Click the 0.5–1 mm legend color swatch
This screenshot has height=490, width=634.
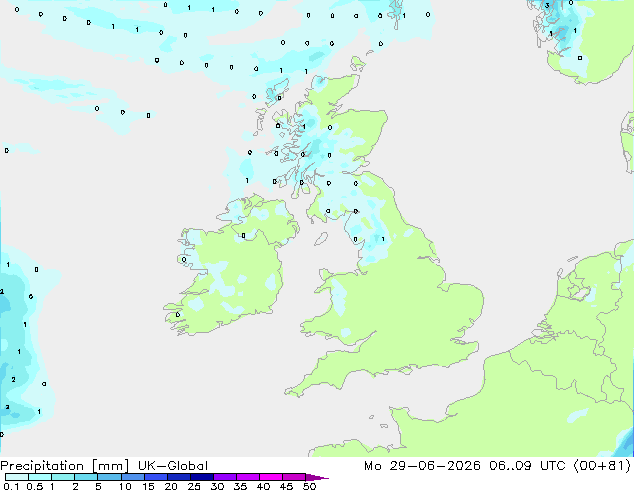(x=40, y=477)
